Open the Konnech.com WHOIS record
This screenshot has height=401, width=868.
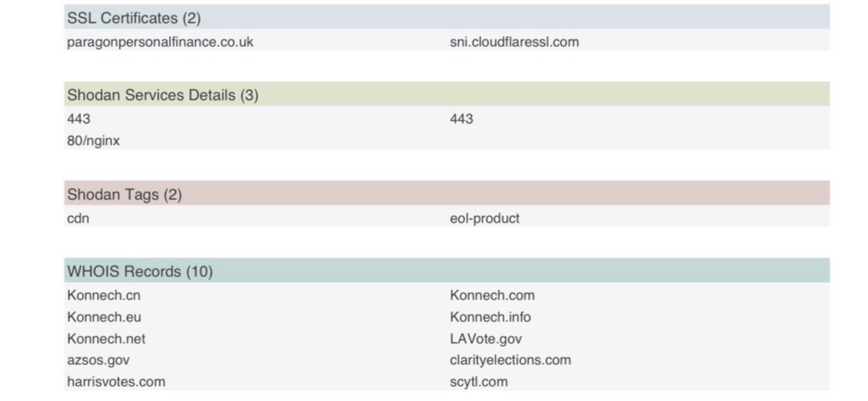pyautogui.click(x=492, y=295)
